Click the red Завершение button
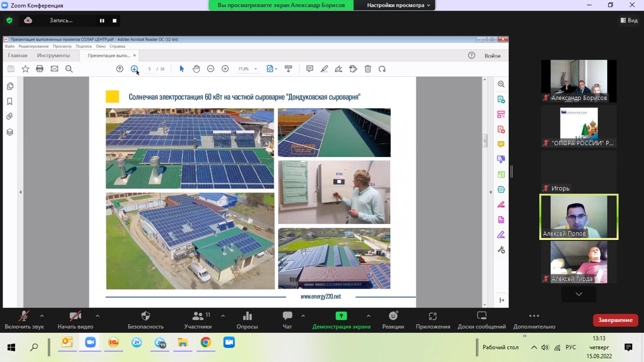 615,320
